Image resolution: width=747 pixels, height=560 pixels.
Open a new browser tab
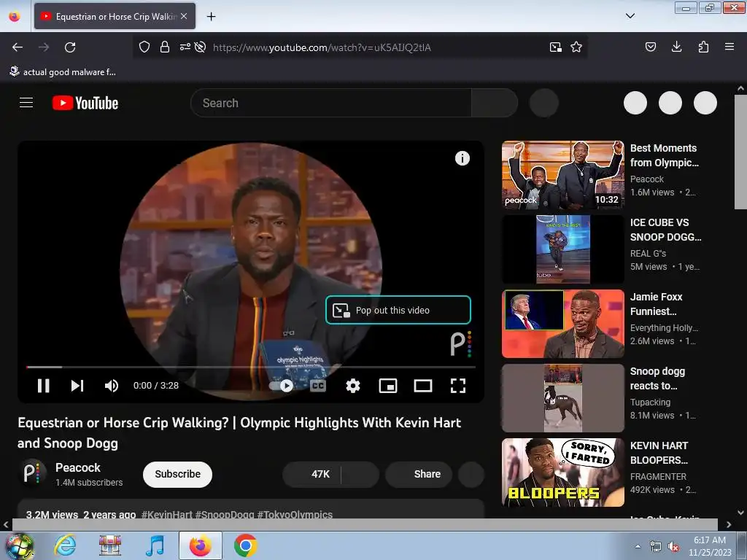[x=211, y=16]
